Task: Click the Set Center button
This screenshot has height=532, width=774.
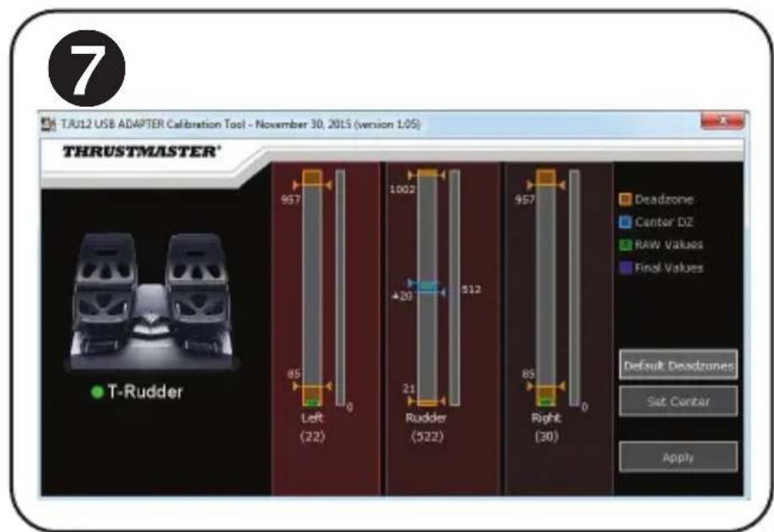Action: 678,401
